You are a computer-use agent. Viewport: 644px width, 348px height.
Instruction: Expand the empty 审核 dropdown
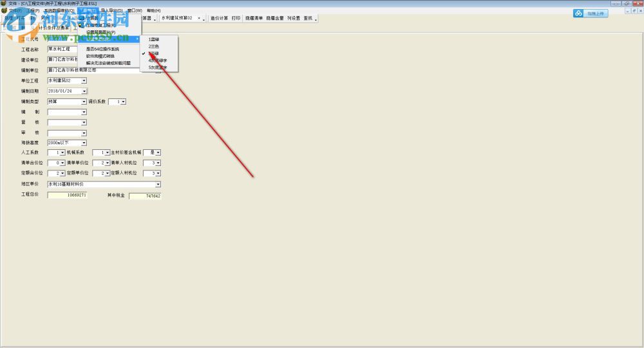coord(84,133)
